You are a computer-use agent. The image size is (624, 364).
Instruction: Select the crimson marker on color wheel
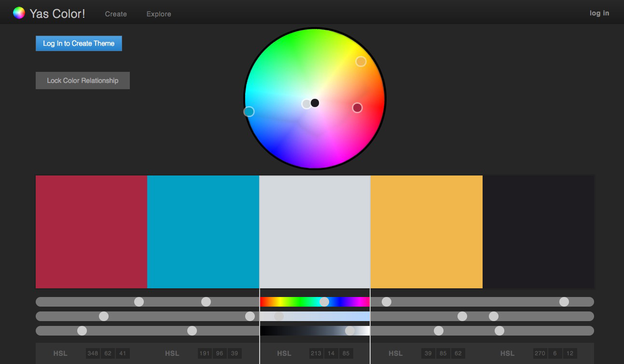[x=357, y=108]
